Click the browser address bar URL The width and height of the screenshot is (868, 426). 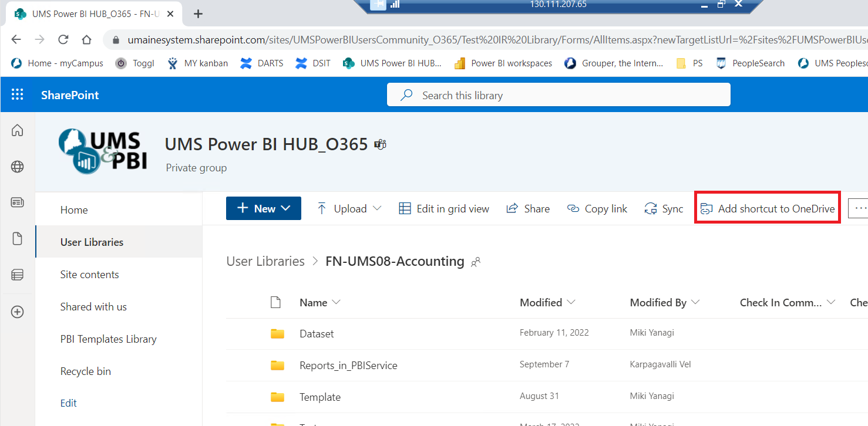click(497, 40)
